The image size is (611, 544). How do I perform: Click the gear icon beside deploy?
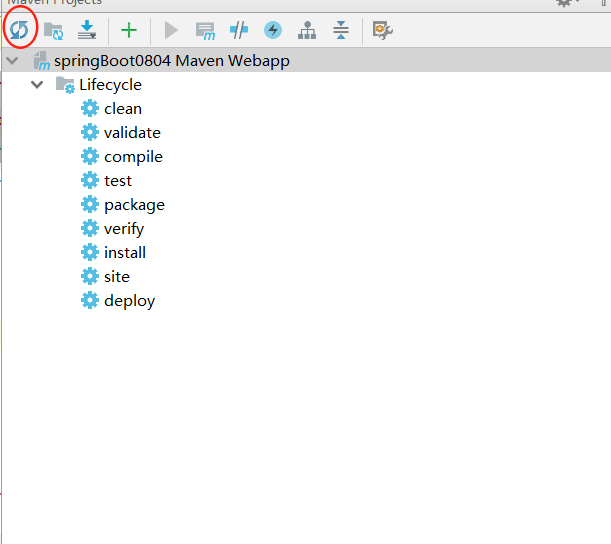point(90,300)
